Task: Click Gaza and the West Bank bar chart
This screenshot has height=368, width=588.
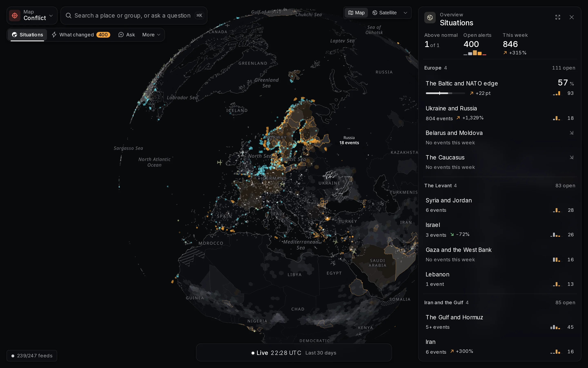Action: pos(557,260)
